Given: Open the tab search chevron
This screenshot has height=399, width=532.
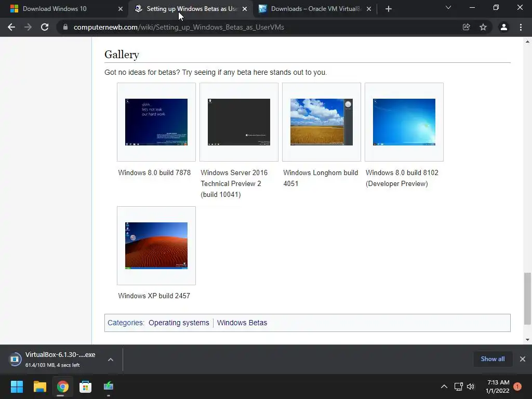Looking at the screenshot, I should [448, 7].
